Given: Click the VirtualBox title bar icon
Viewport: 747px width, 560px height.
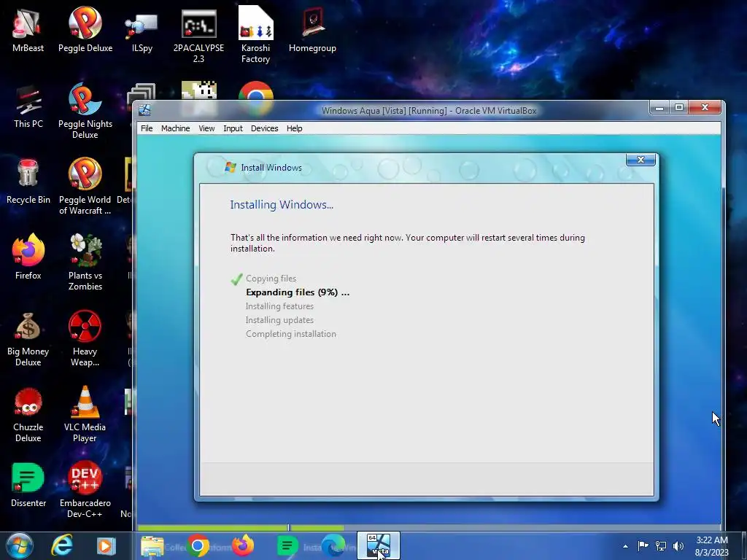Looking at the screenshot, I should click(145, 111).
